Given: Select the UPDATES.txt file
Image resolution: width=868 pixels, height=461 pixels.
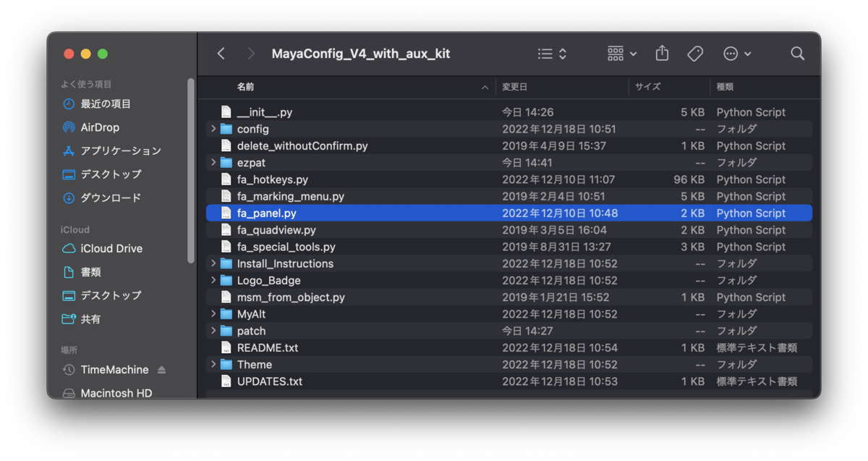Looking at the screenshot, I should point(270,381).
